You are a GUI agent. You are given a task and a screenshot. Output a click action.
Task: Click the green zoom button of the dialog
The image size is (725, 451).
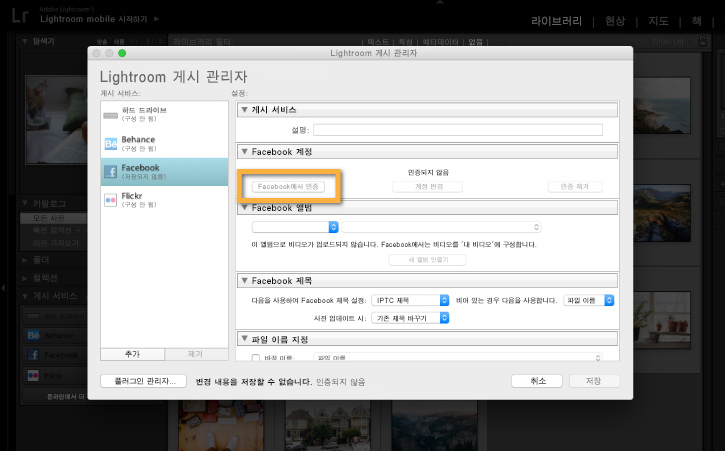[x=122, y=53]
